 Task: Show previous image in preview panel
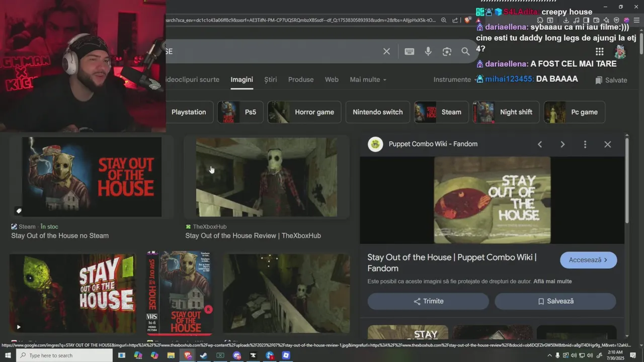coord(540,144)
